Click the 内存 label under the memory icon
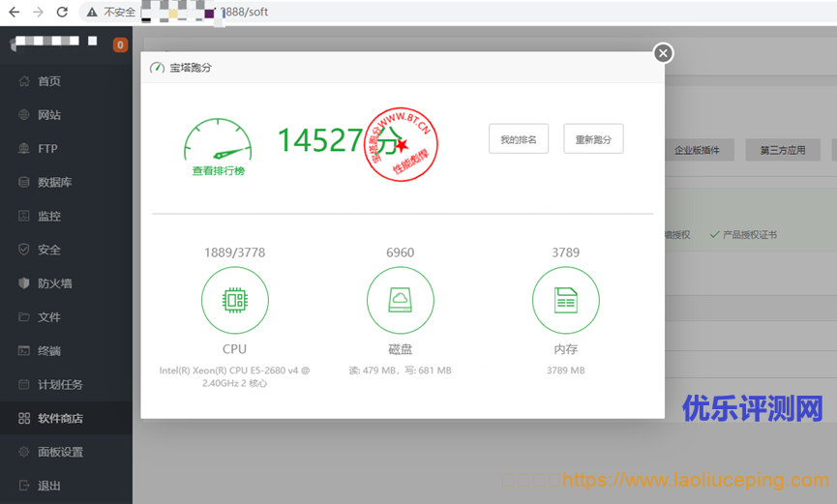 (566, 348)
